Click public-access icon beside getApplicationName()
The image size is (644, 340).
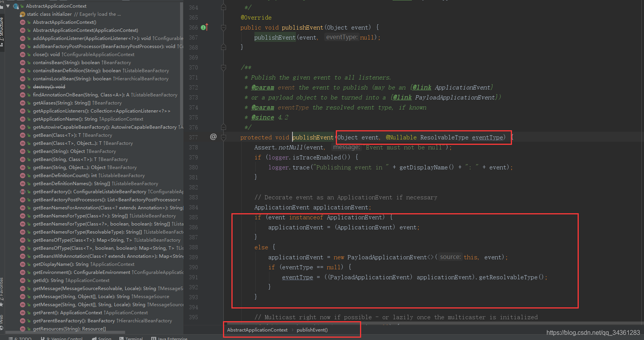pos(29,119)
